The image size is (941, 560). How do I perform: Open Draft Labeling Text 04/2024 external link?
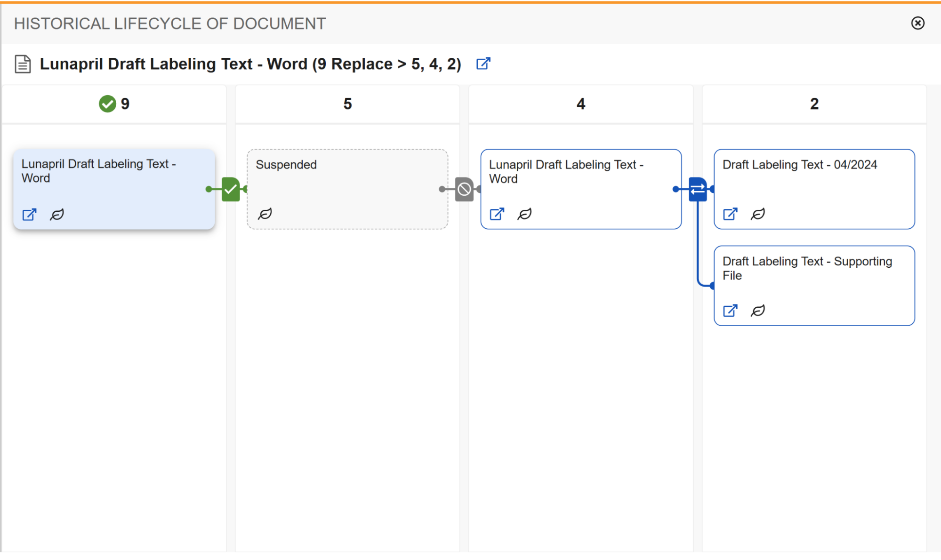(730, 214)
